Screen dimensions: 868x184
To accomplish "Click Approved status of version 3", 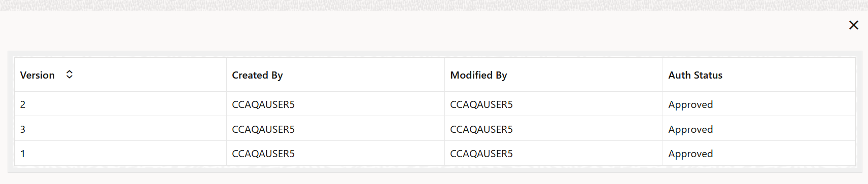I will point(690,129).
